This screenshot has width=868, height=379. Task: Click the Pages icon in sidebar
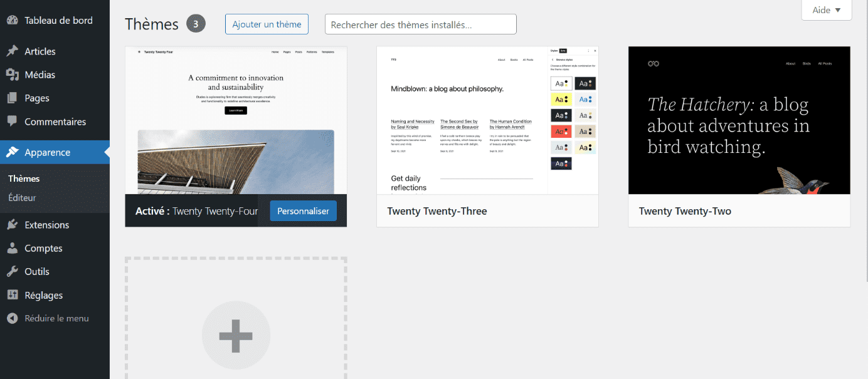coord(12,98)
